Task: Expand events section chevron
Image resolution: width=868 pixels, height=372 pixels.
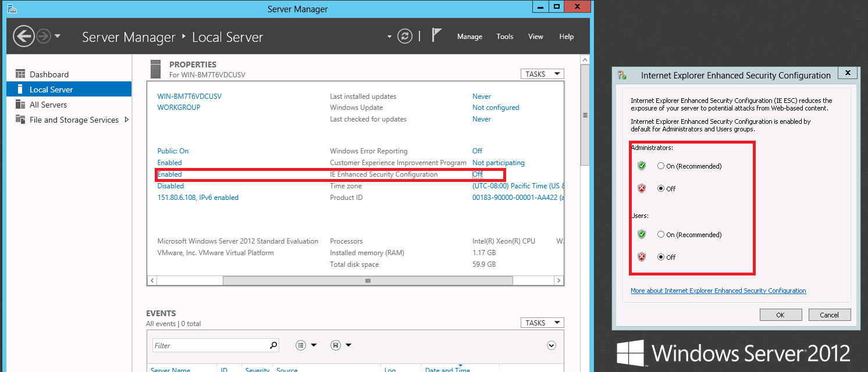Action: tap(552, 345)
